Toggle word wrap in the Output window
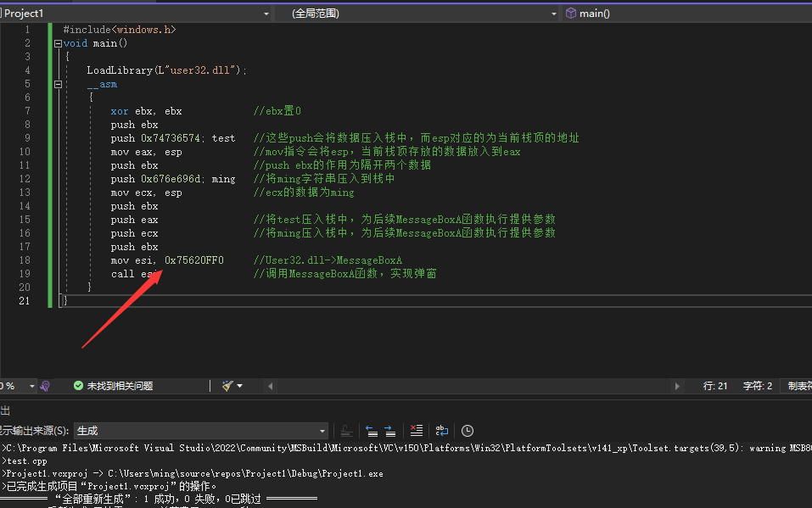812x508 pixels. point(441,431)
